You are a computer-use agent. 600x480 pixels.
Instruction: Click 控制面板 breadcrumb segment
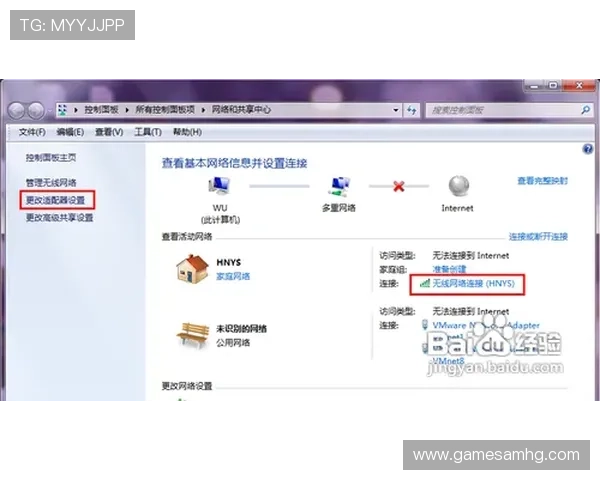pyautogui.click(x=101, y=110)
